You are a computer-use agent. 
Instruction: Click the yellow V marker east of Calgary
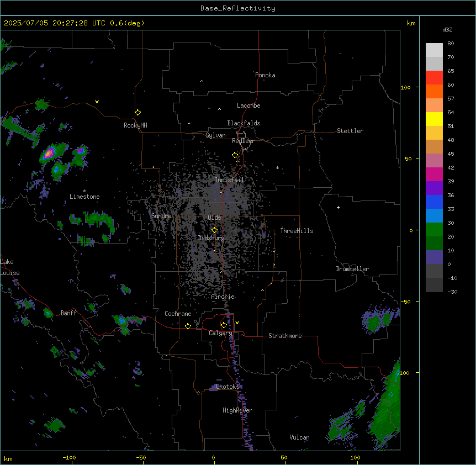coord(237,323)
